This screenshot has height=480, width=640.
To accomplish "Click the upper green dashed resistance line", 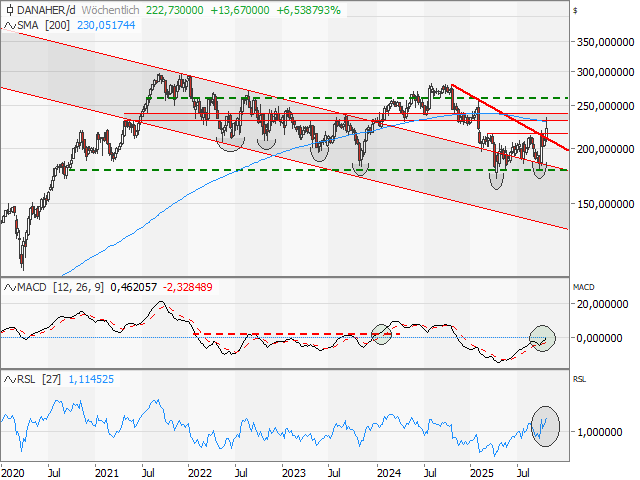I will pos(400,98).
